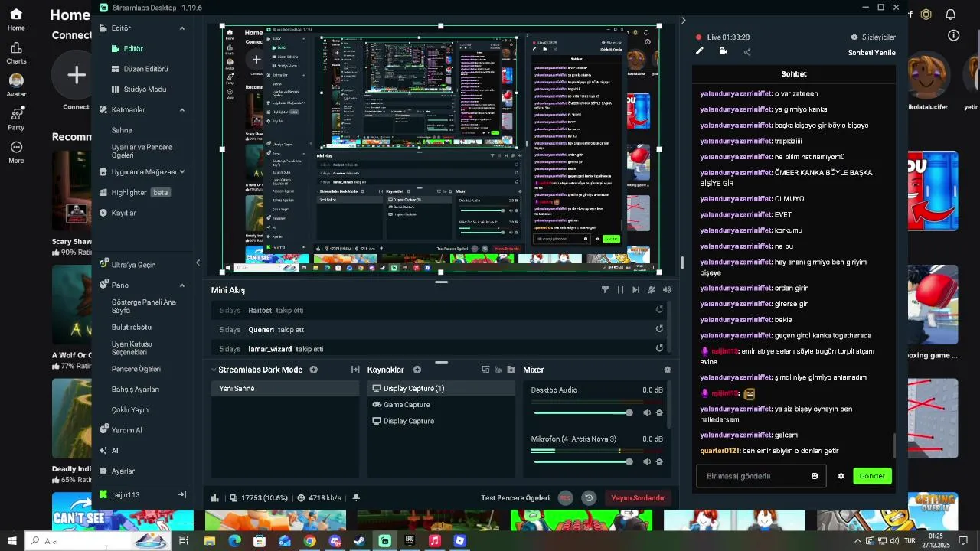Click the video camera icon under Live

pyautogui.click(x=723, y=51)
